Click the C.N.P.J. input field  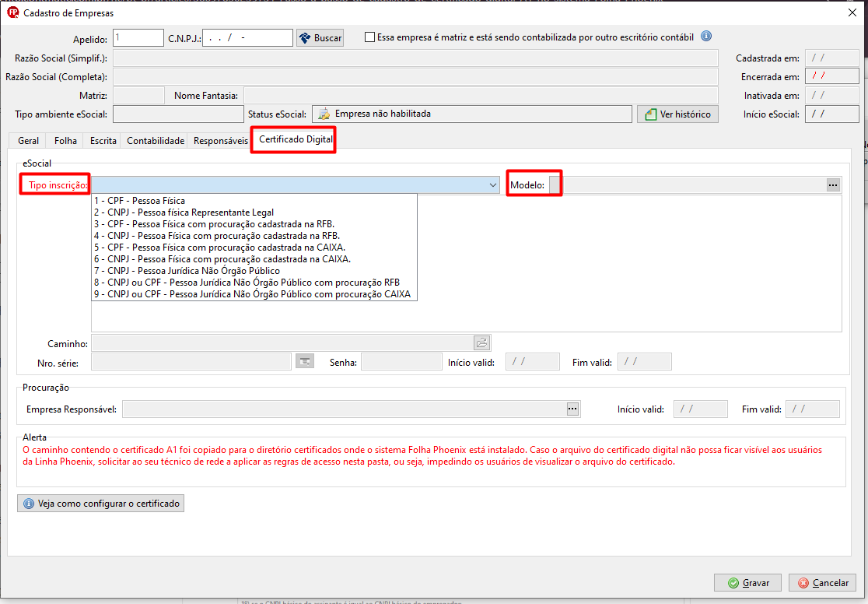pyautogui.click(x=247, y=37)
